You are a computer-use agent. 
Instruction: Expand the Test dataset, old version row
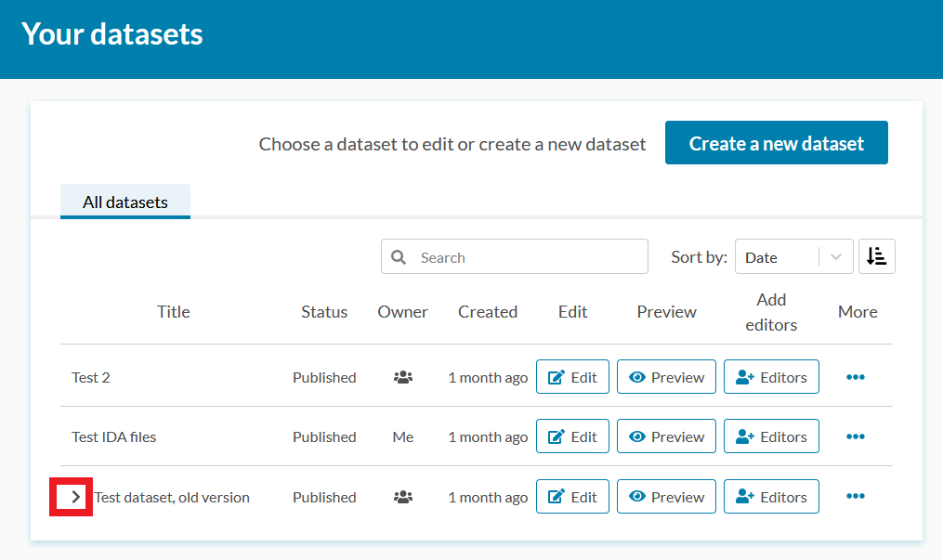coord(76,497)
